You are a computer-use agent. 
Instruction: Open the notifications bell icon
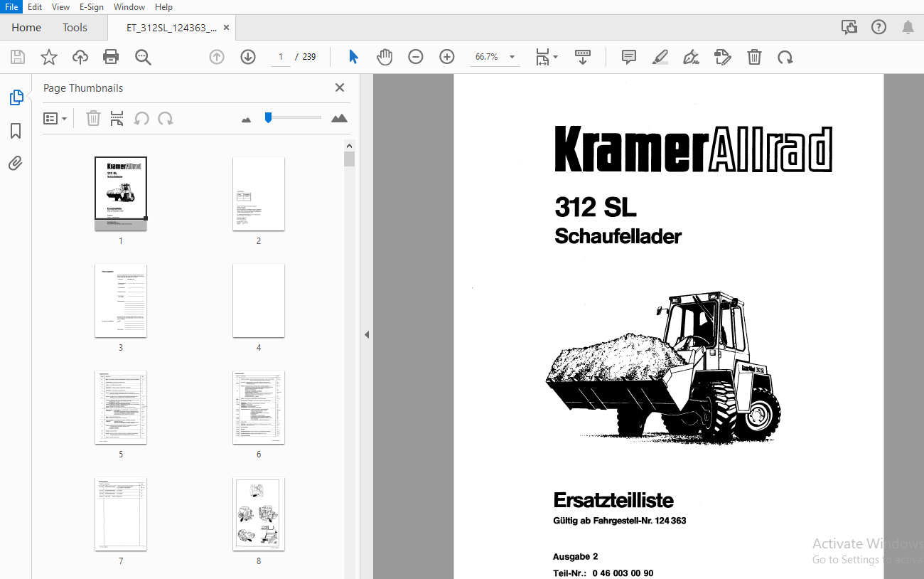(x=908, y=27)
